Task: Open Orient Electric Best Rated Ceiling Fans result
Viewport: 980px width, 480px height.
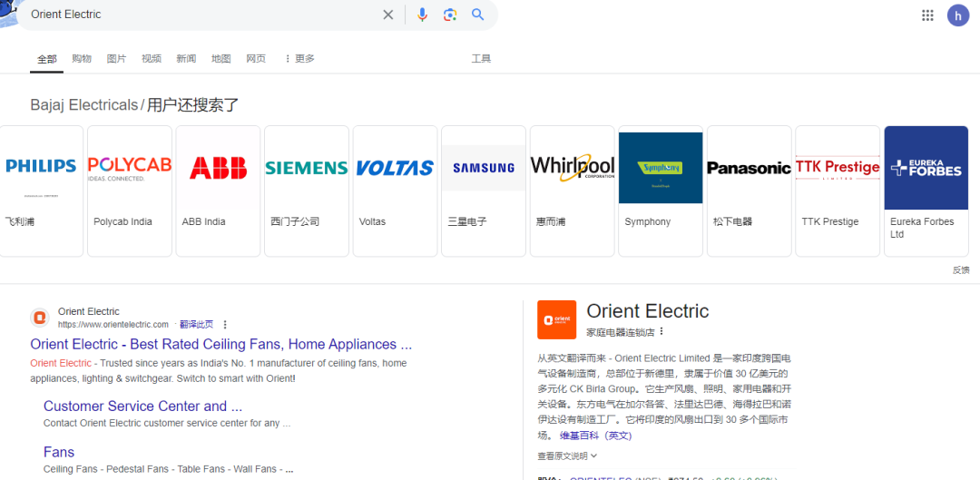Action: [221, 345]
